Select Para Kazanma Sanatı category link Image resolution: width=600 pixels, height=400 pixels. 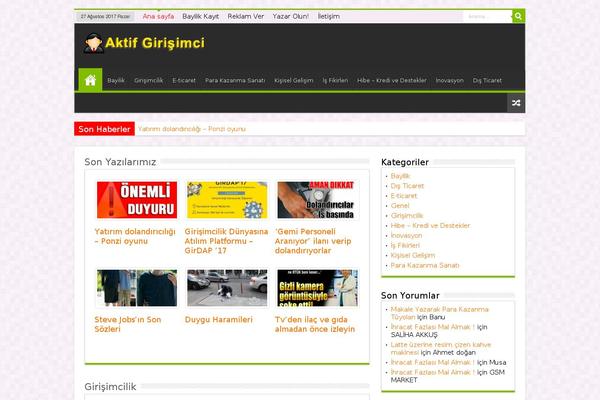point(425,266)
